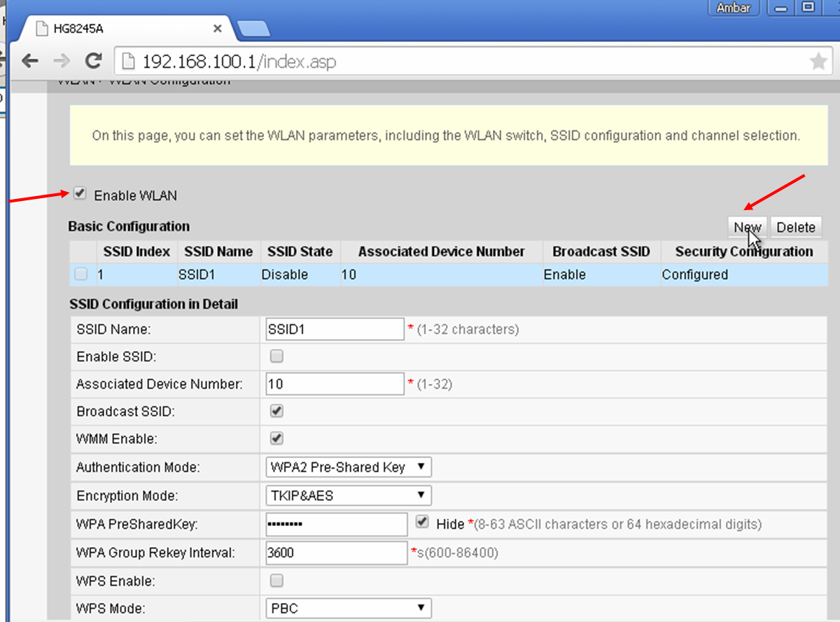Reload the page with the refresh icon
Image resolution: width=840 pixels, height=622 pixels.
(93, 61)
